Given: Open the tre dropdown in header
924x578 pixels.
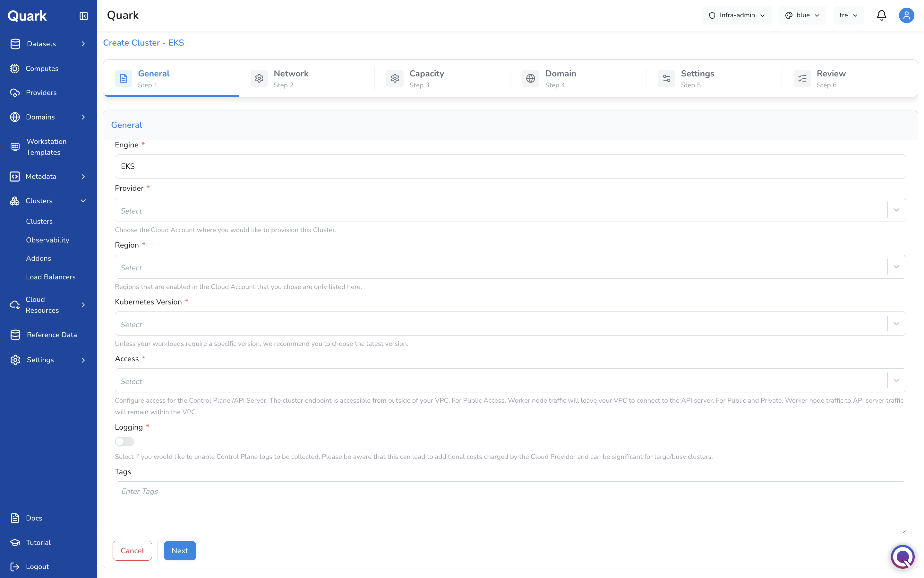Looking at the screenshot, I should tap(849, 15).
